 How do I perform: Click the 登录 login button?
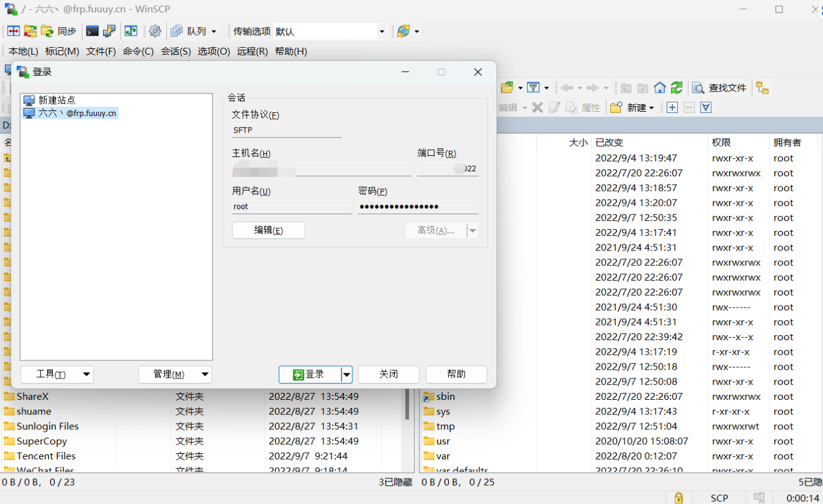click(x=309, y=375)
